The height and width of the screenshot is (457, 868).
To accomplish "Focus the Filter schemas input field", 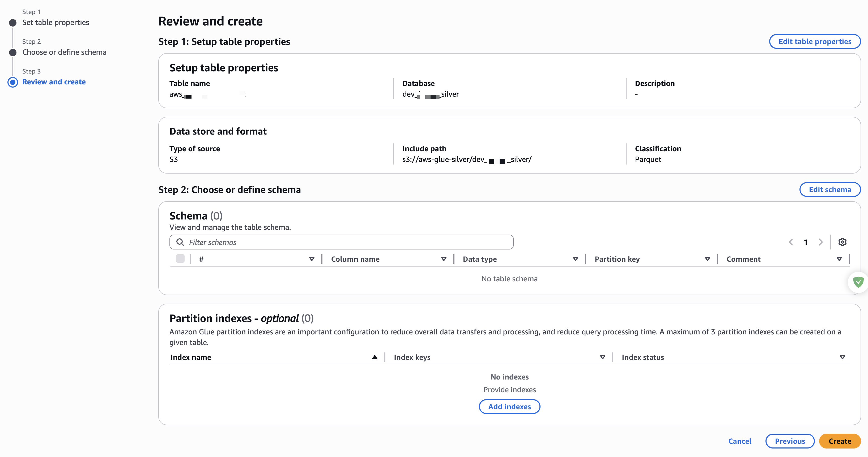I will (347, 242).
